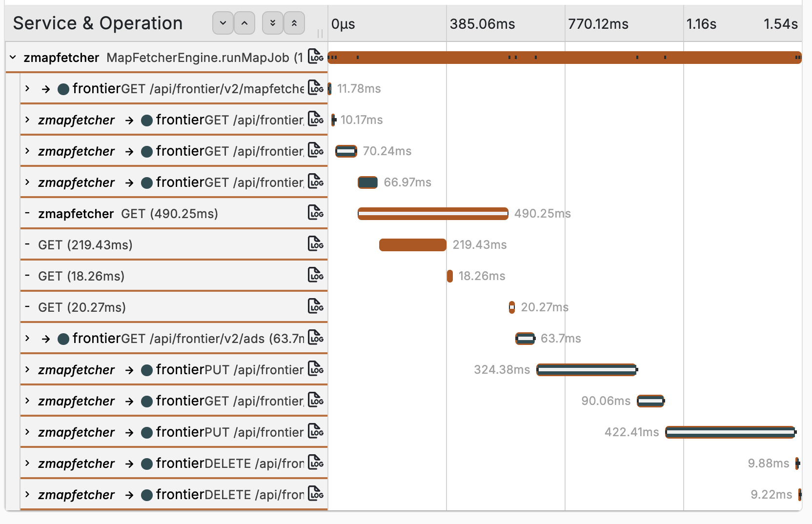
Task: Expand the frontier GET /api/frontier/v2/mapfetcher row
Action: (28, 89)
